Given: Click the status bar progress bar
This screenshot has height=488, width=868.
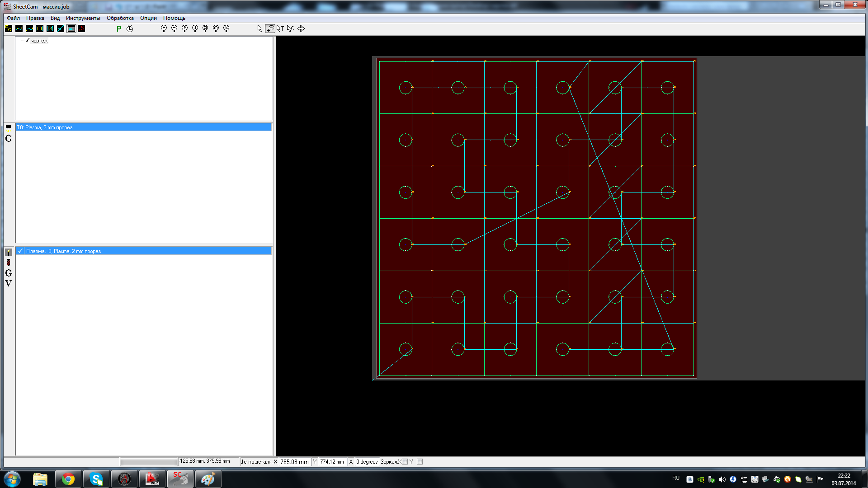Looking at the screenshot, I should pyautogui.click(x=149, y=462).
